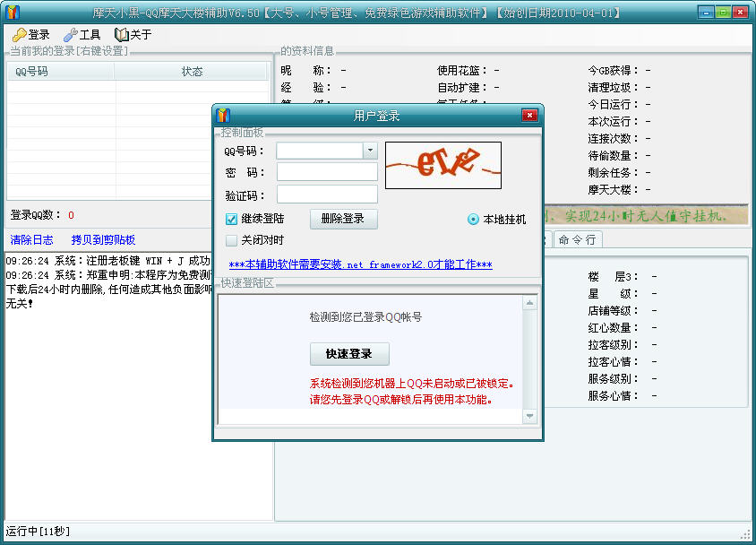Expand the QQ号码 dropdown arrow
Image resolution: width=756 pixels, height=545 pixels.
tap(370, 151)
